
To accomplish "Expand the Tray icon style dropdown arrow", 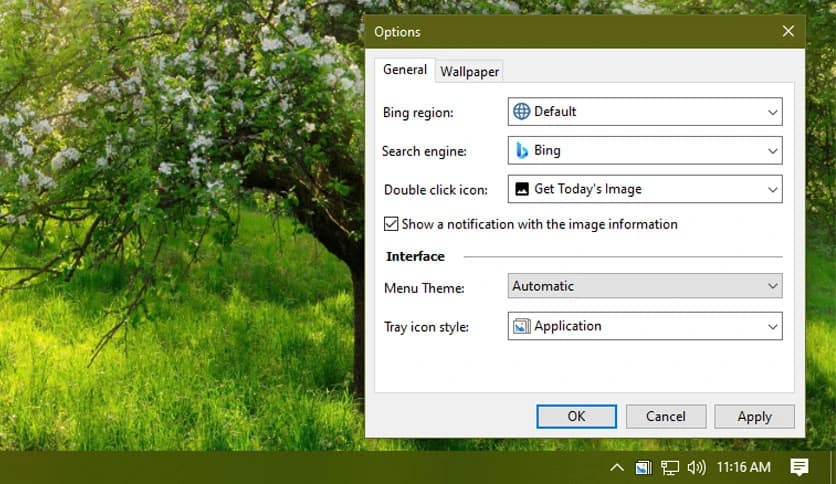I will coord(772,326).
